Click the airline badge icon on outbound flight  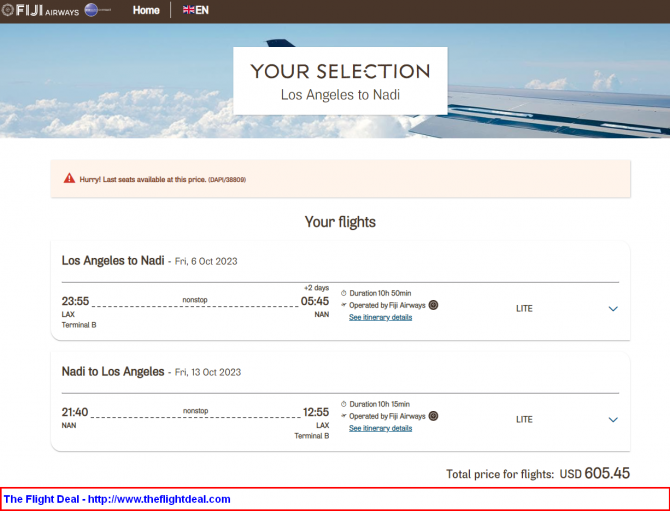(433, 305)
